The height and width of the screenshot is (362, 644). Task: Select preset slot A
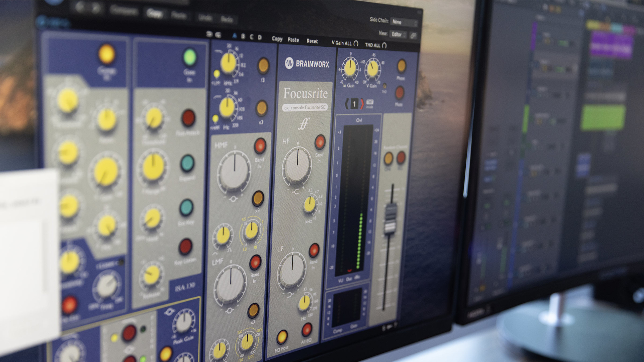[x=234, y=36]
